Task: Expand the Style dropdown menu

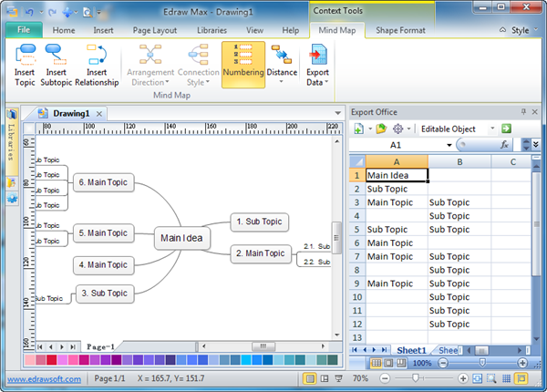Action: coord(520,30)
